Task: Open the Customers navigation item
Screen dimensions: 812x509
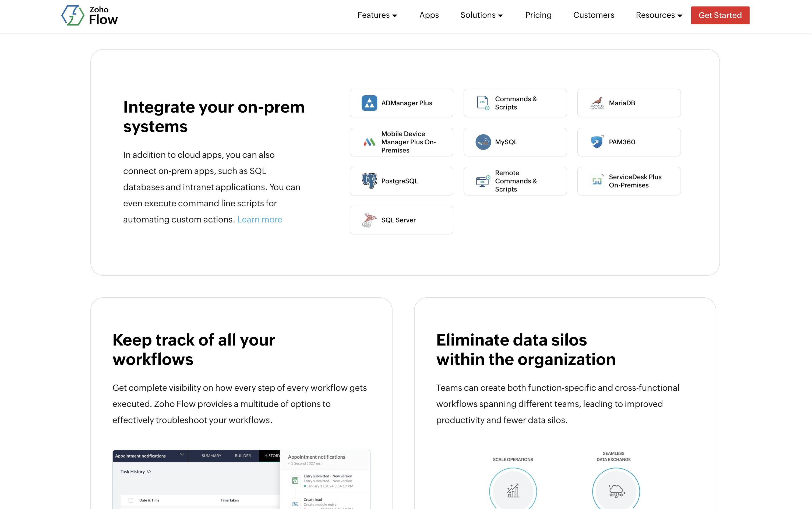Action: pyautogui.click(x=594, y=15)
